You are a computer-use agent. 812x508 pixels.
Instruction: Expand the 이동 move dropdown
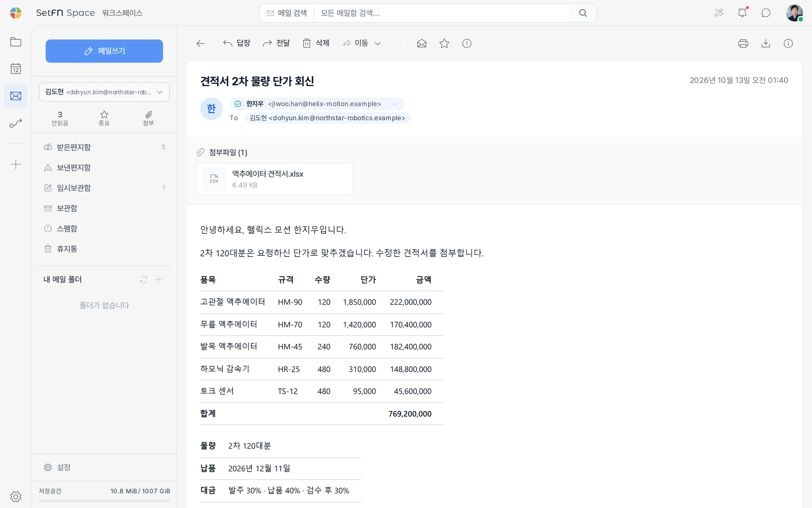362,43
